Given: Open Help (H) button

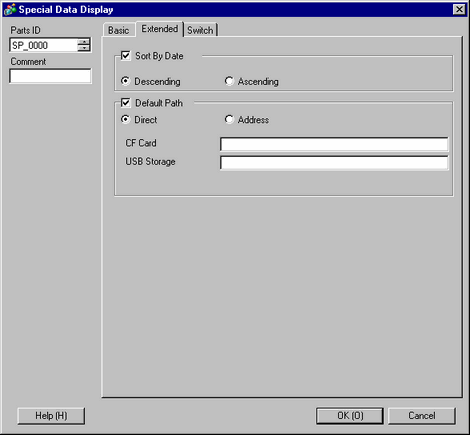Looking at the screenshot, I should (51, 416).
